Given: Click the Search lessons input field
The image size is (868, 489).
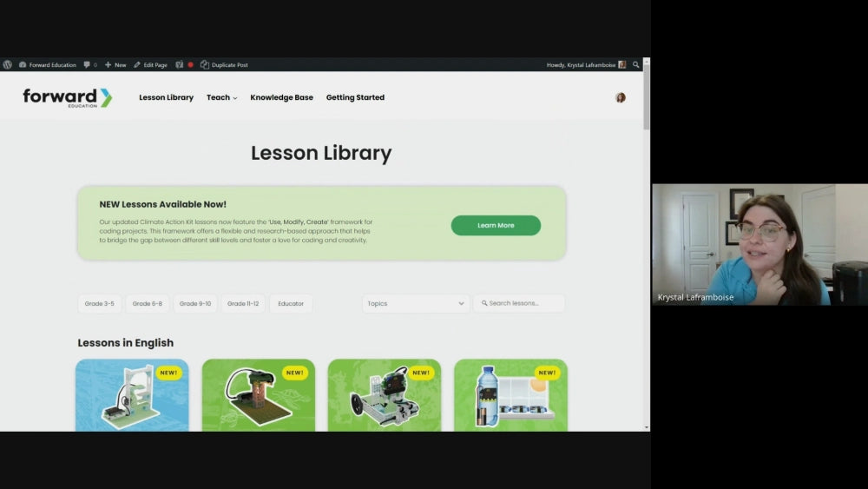Looking at the screenshot, I should click(521, 304).
